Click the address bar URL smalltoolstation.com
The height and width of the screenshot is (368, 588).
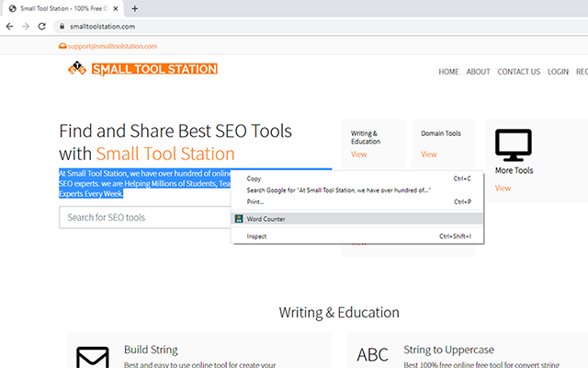[x=102, y=27]
